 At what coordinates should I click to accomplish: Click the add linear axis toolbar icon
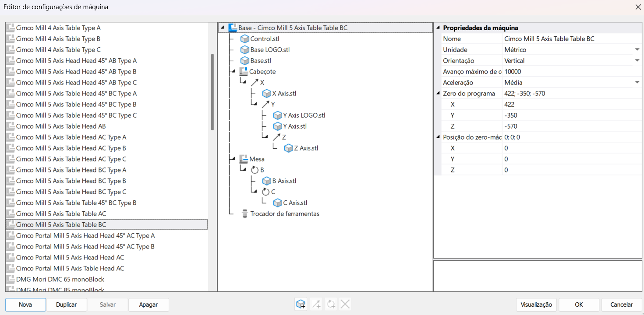[x=316, y=304]
